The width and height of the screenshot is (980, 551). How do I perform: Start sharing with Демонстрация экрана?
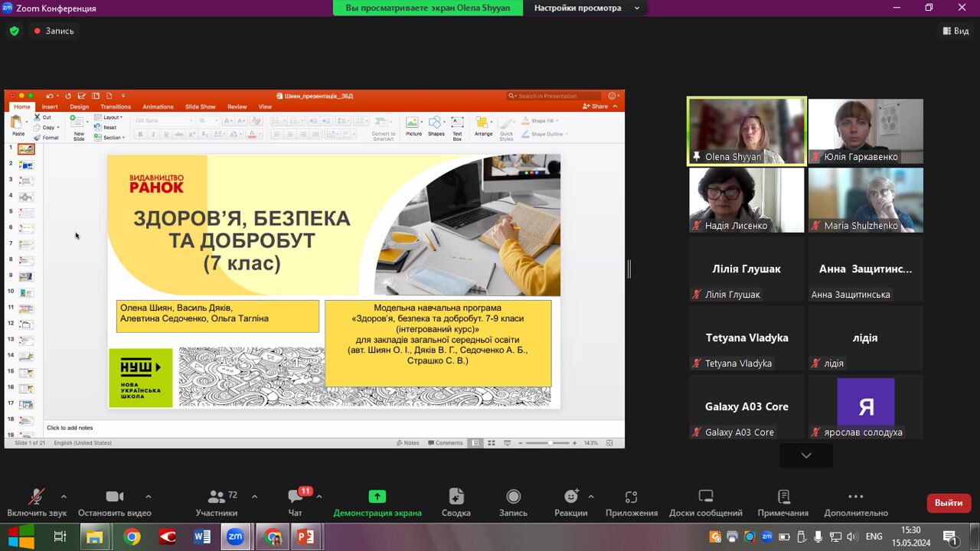point(377,503)
